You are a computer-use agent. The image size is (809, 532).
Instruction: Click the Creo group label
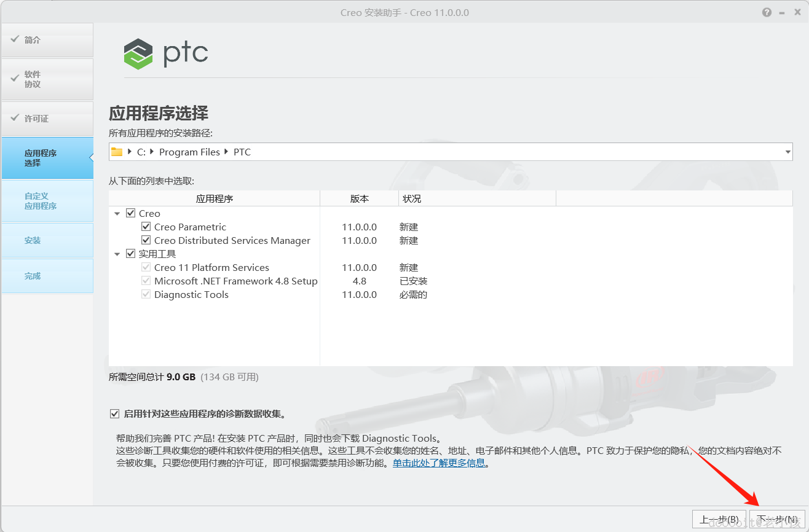pos(149,213)
